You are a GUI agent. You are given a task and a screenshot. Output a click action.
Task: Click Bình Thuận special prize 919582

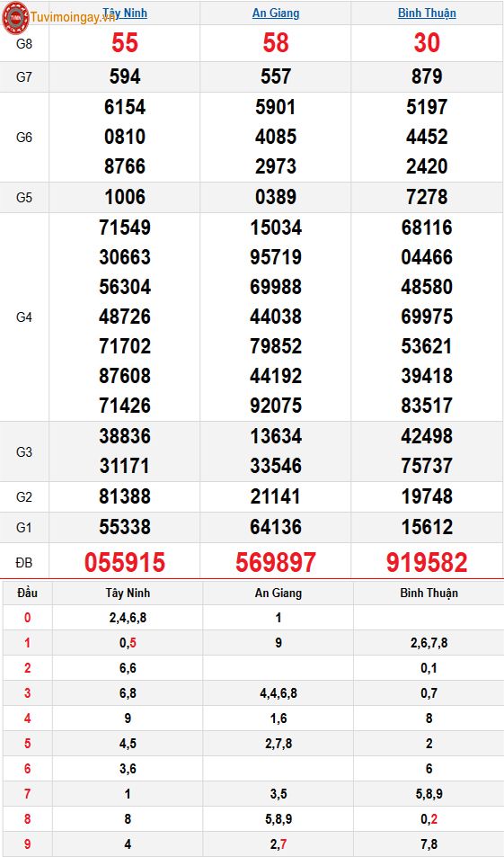click(x=427, y=562)
